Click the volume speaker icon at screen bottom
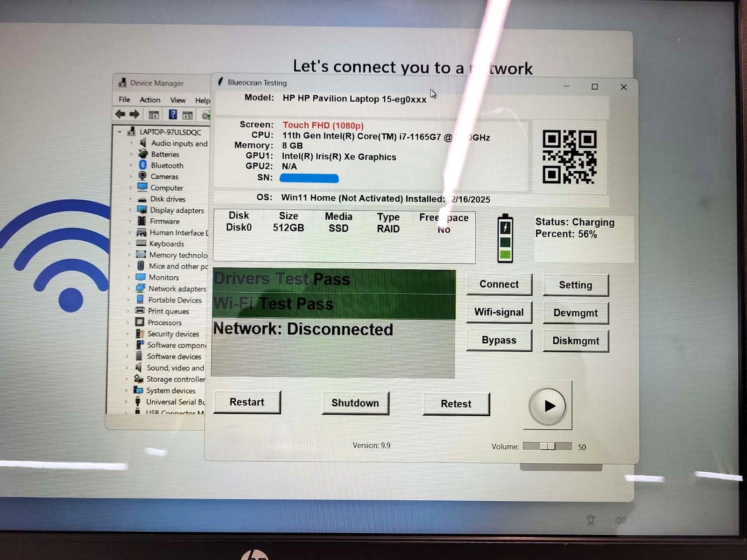The height and width of the screenshot is (560, 747). [x=620, y=520]
